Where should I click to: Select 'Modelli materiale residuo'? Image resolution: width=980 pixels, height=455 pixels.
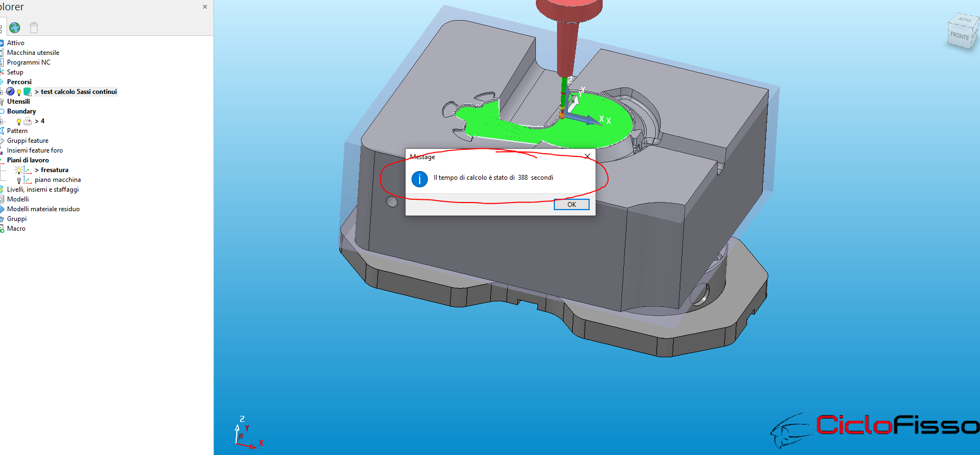[43, 209]
